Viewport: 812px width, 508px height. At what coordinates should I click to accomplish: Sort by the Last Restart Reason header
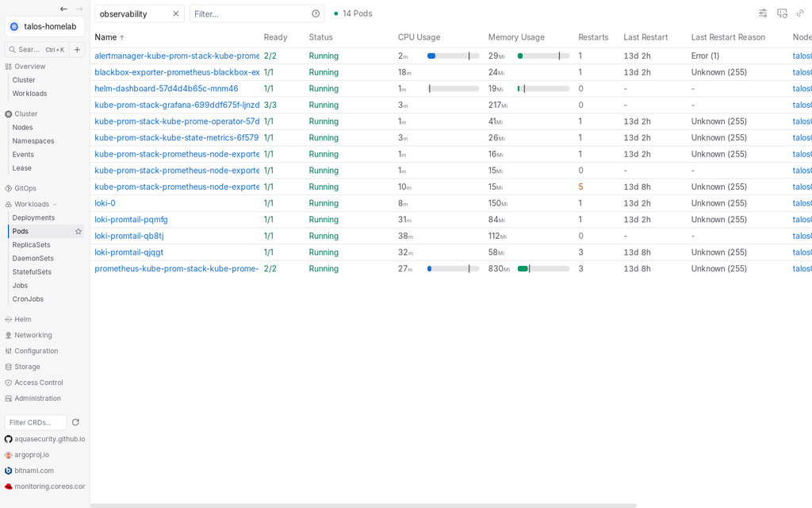728,37
